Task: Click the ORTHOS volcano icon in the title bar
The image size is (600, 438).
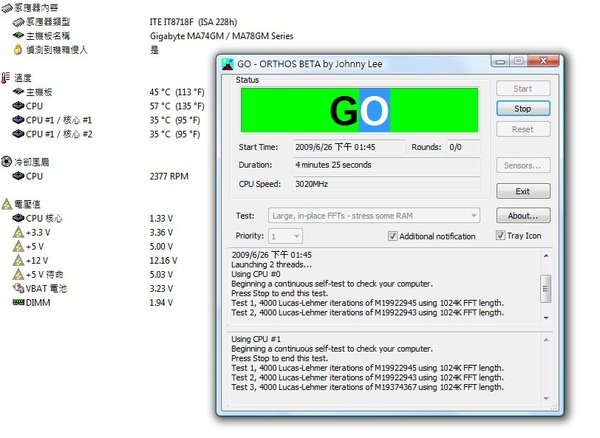Action: click(x=227, y=64)
